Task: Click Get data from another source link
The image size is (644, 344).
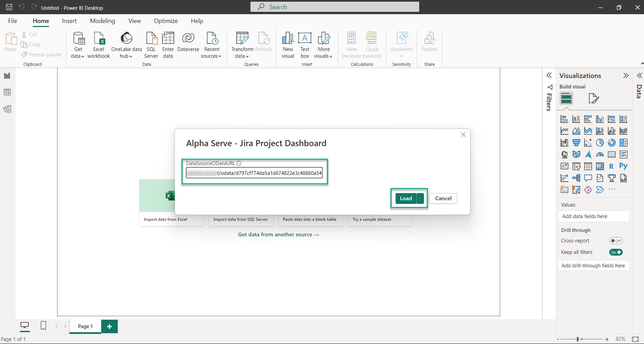Action: (x=278, y=235)
